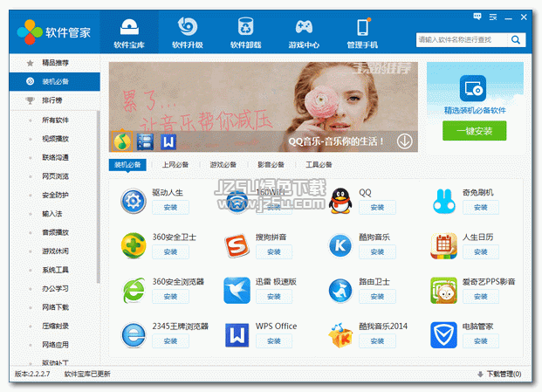
Task: Select 装机必备 in the sidebar
Action: coord(55,81)
